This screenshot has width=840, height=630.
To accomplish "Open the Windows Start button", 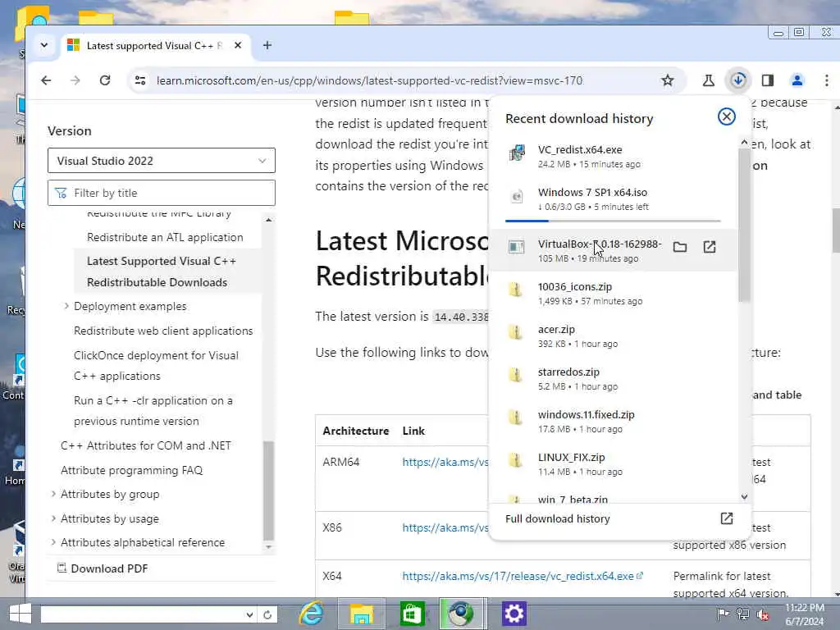I will 20,614.
